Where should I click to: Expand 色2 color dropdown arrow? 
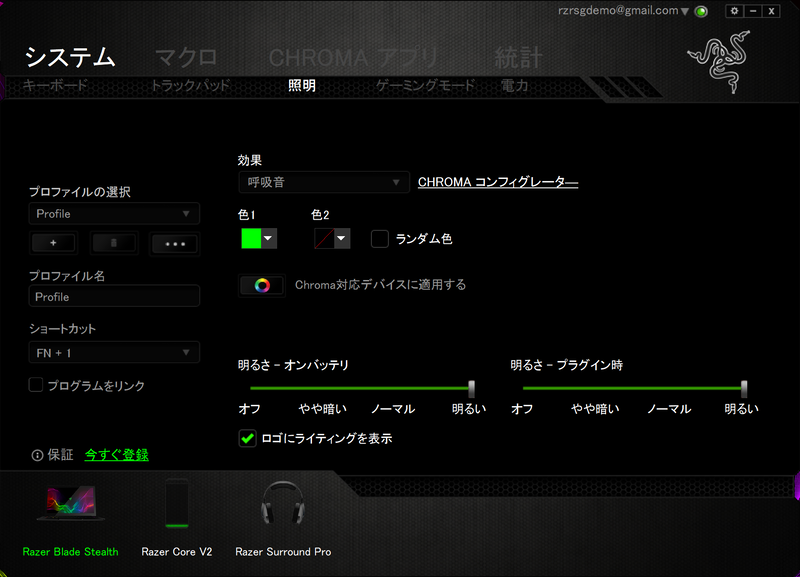click(x=342, y=238)
